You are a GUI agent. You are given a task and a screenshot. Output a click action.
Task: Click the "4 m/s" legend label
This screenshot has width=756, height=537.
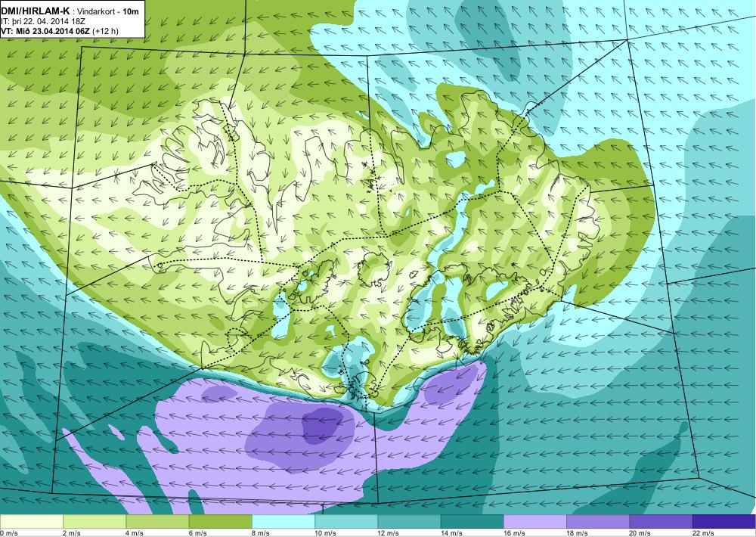click(x=135, y=533)
